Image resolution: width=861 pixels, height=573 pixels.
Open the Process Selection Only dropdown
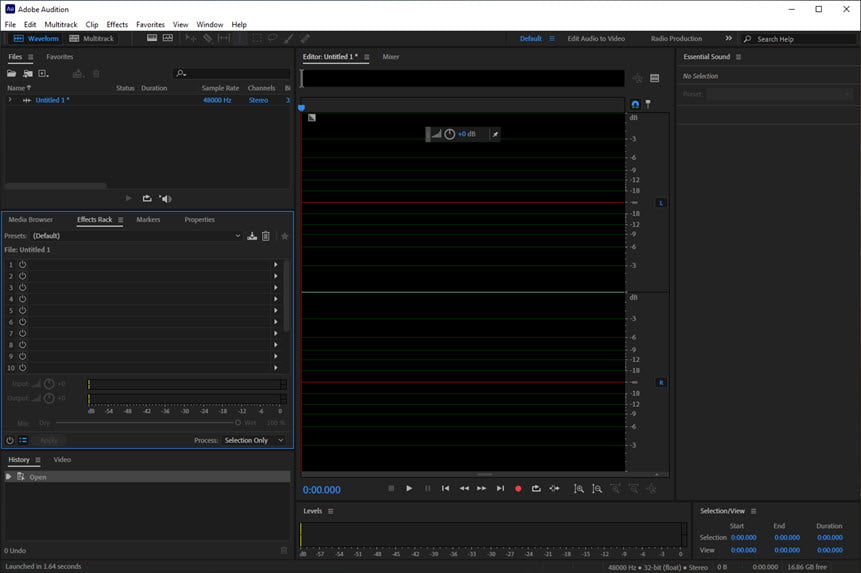click(x=254, y=440)
